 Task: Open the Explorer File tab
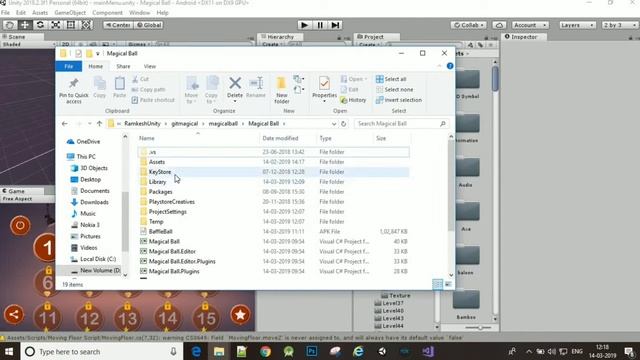(x=69, y=66)
